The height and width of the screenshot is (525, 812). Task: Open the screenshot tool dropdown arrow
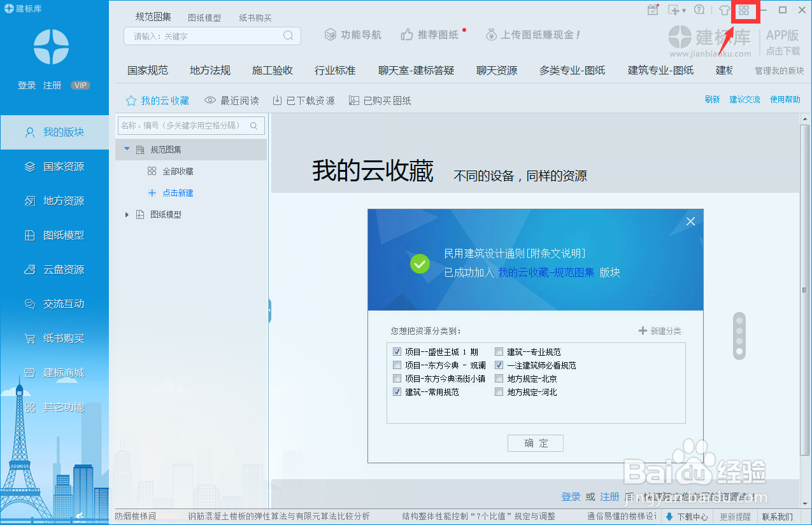[x=683, y=10]
